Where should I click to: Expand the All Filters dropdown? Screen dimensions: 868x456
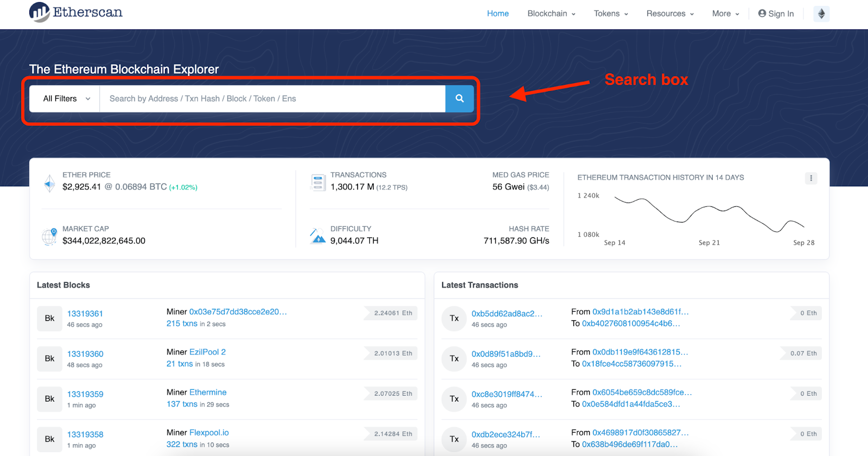pos(65,99)
